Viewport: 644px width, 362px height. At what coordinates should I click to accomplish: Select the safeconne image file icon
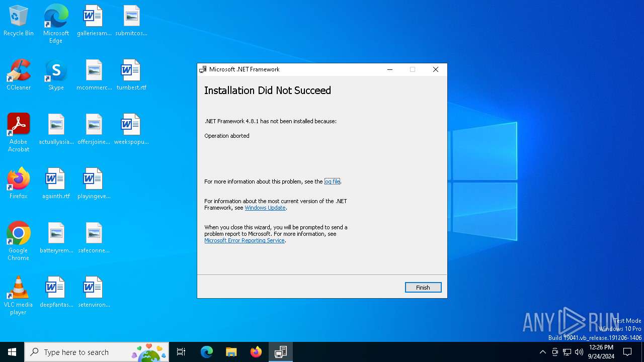click(x=94, y=238)
